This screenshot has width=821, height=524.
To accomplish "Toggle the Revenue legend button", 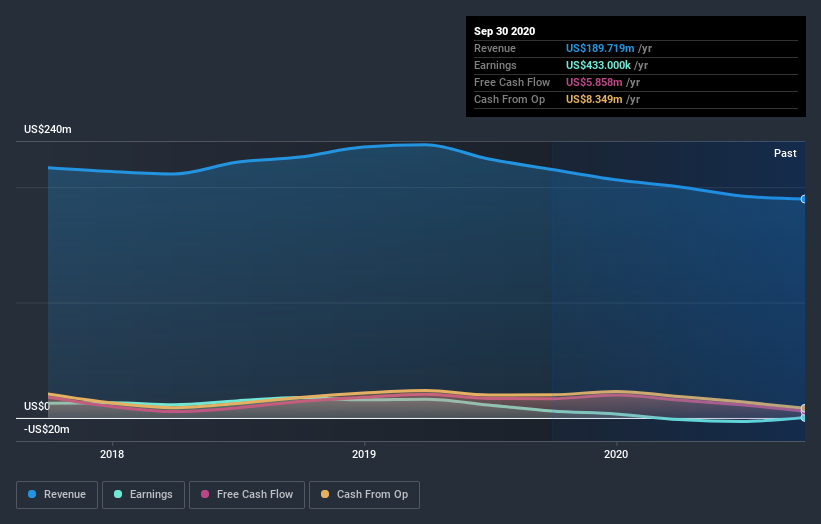I will pos(57,495).
